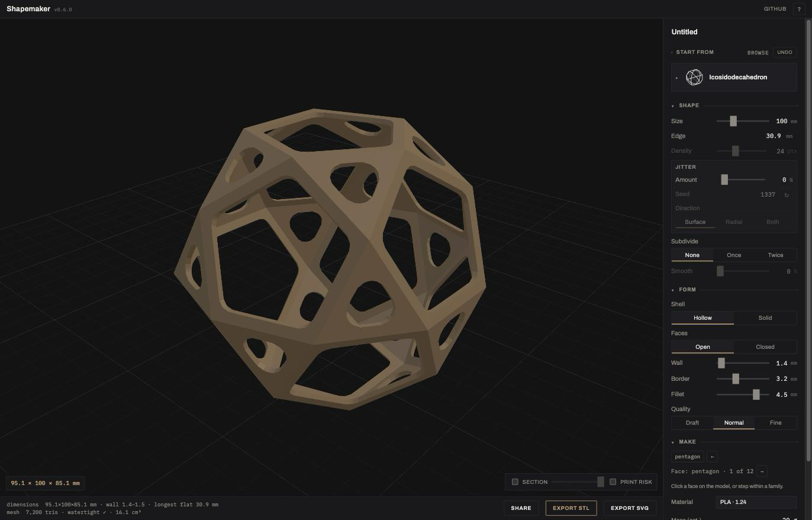Click the 95.1 × 100 × 85.1 mm badge
Image resolution: width=812 pixels, height=520 pixels.
point(45,483)
